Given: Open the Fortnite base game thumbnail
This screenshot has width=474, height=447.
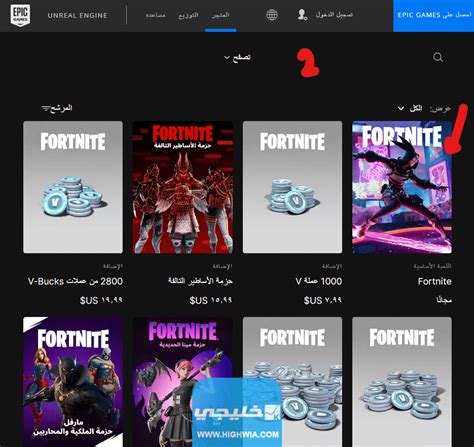Looking at the screenshot, I should pos(402,187).
